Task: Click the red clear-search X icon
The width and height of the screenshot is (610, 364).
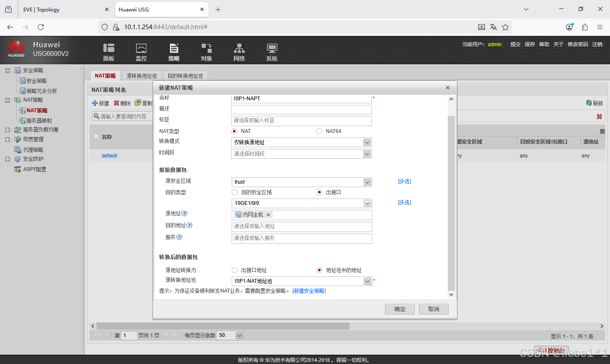Action: point(599,116)
